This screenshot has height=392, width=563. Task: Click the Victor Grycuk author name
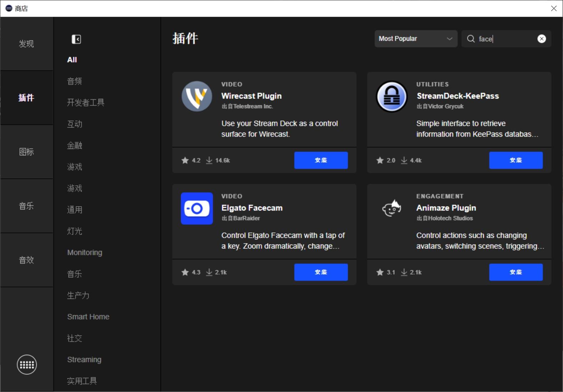446,106
